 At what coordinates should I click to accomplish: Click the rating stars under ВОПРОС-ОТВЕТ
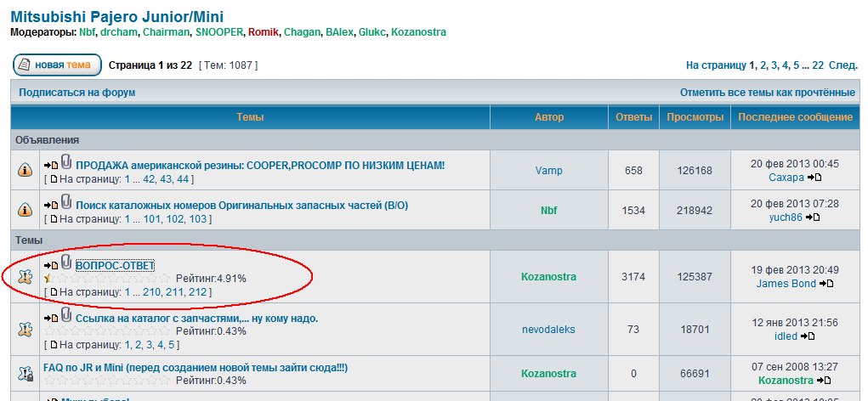coord(107,279)
